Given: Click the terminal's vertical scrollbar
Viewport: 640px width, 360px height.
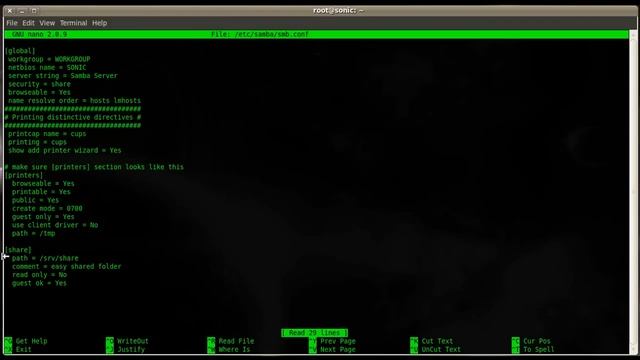Looking at the screenshot, I should [633, 192].
